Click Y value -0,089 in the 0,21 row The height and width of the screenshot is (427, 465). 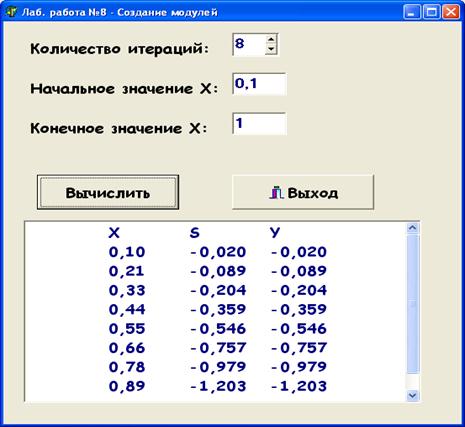(299, 271)
